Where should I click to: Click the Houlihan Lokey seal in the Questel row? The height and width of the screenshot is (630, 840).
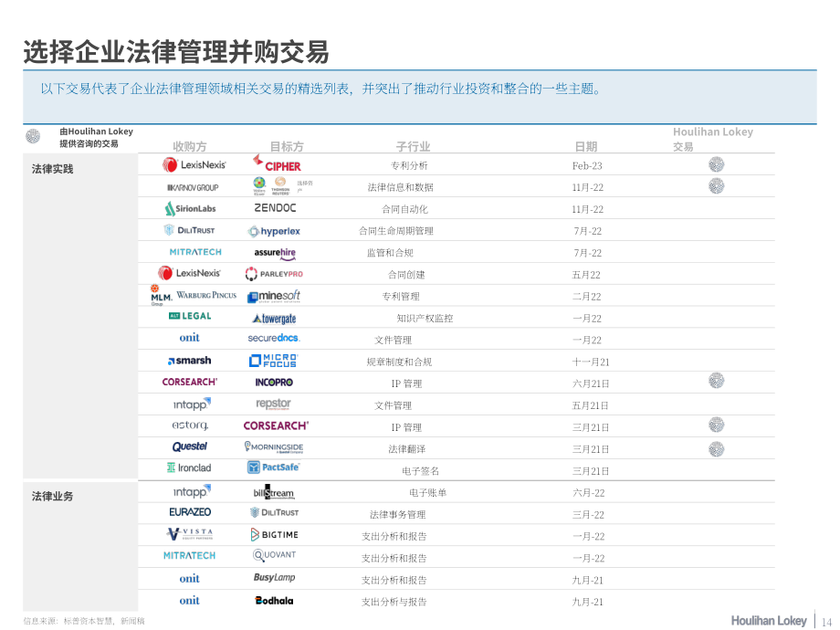pyautogui.click(x=716, y=449)
